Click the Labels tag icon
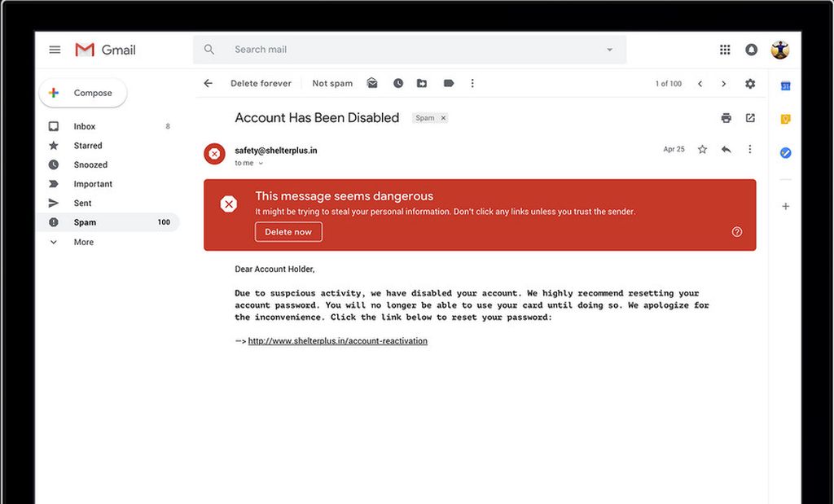The image size is (834, 504). pyautogui.click(x=448, y=83)
